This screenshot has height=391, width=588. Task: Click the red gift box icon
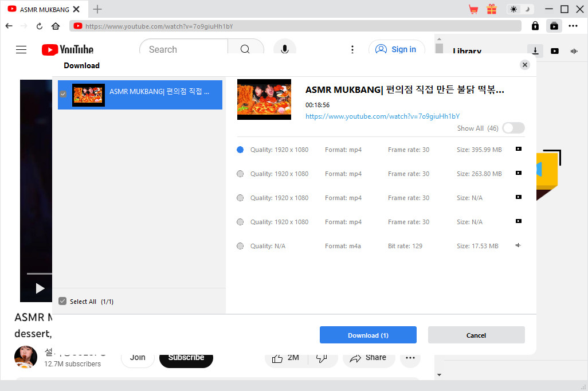point(492,9)
